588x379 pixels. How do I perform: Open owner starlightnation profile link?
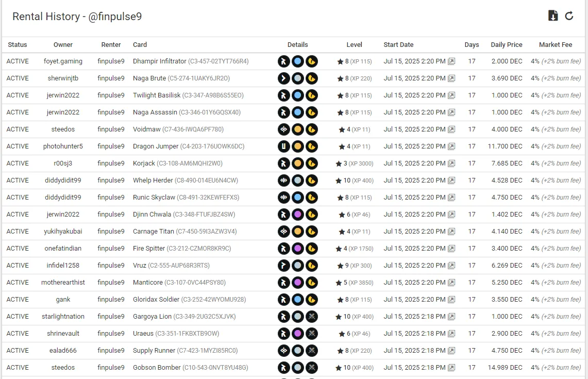tap(63, 316)
